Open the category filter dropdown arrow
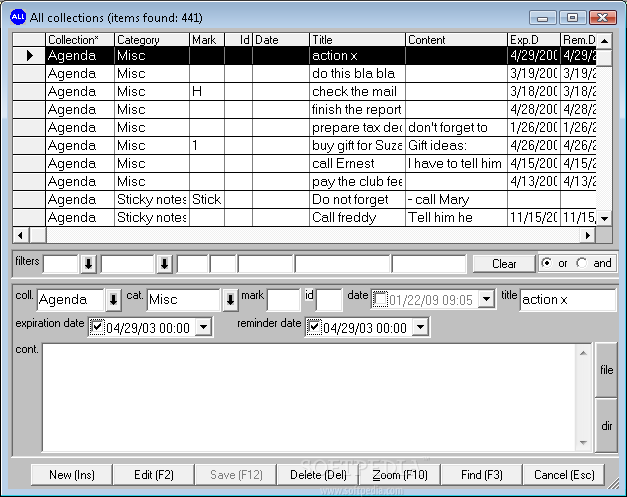The width and height of the screenshot is (627, 497). pyautogui.click(x=164, y=264)
